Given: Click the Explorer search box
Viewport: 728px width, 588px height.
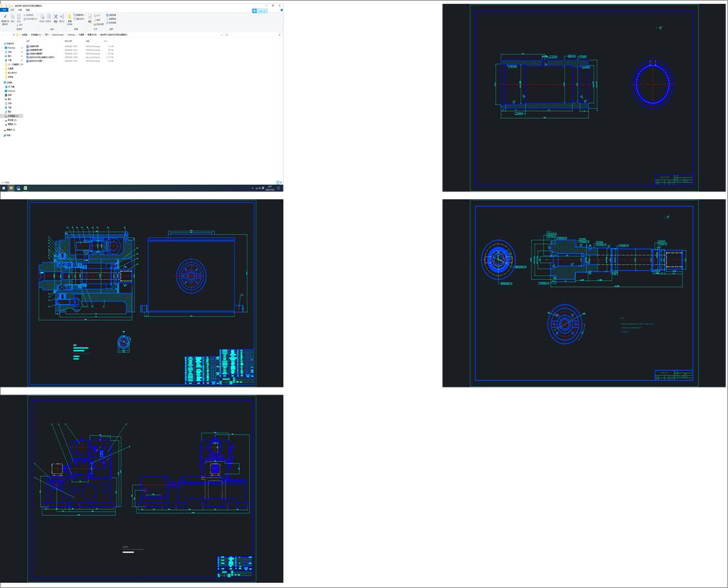Looking at the screenshot, I should coord(255,35).
